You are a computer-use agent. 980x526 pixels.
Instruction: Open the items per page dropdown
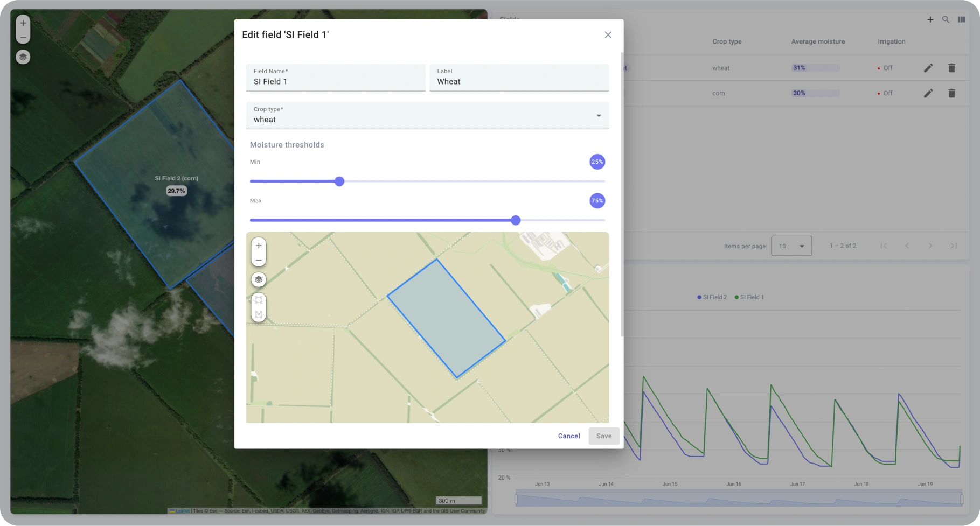tap(791, 246)
